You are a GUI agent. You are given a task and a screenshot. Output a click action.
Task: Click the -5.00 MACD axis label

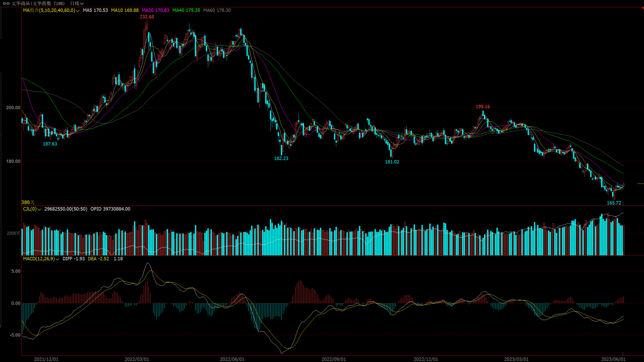point(14,335)
